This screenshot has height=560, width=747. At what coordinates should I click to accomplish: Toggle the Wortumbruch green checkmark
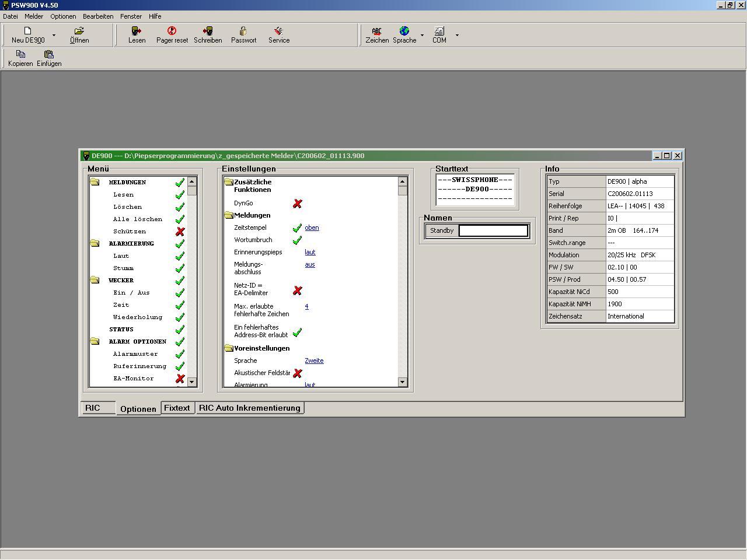297,240
